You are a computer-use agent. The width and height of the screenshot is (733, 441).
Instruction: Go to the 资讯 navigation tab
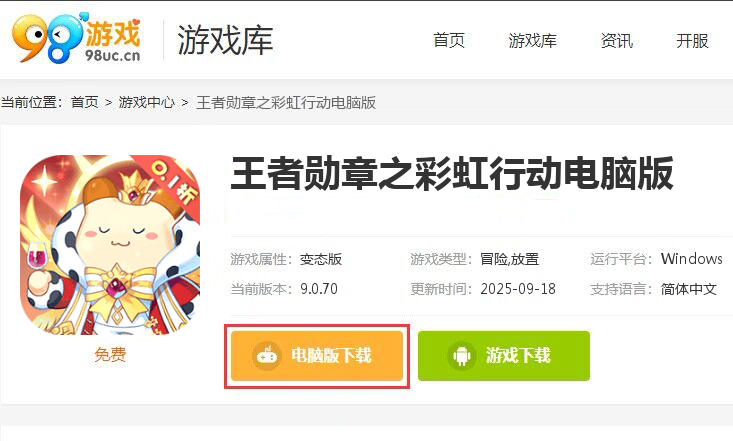[617, 41]
